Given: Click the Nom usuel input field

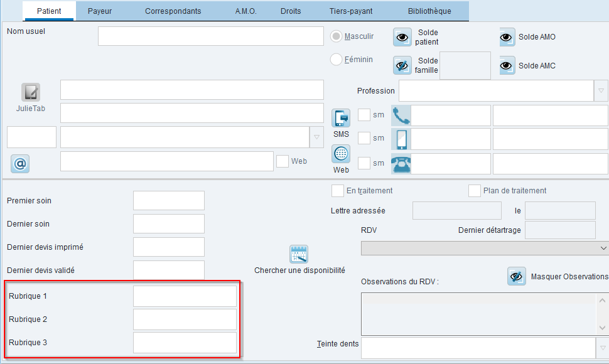Looking at the screenshot, I should [x=211, y=36].
